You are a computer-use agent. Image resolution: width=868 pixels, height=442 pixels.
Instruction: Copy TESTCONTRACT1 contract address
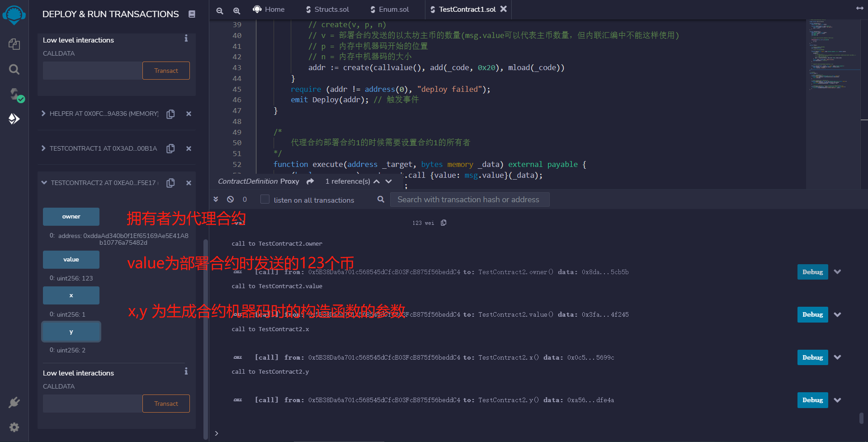(x=170, y=148)
